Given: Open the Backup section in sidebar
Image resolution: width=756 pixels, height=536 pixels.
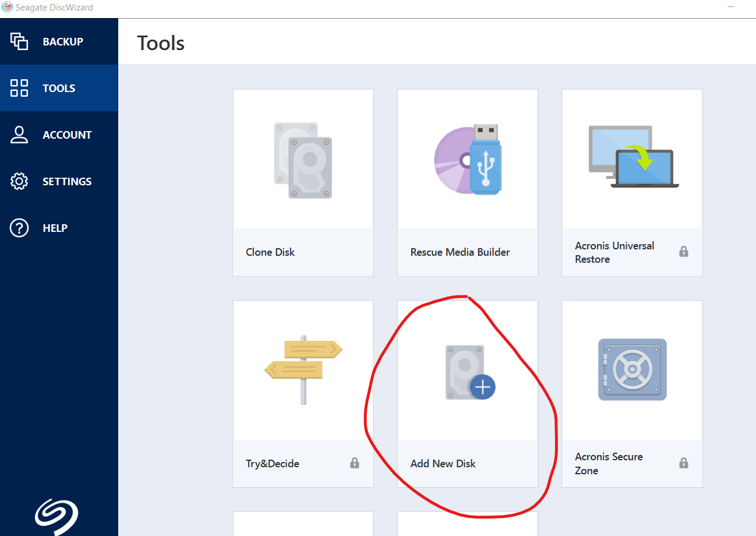Looking at the screenshot, I should pyautogui.click(x=59, y=41).
